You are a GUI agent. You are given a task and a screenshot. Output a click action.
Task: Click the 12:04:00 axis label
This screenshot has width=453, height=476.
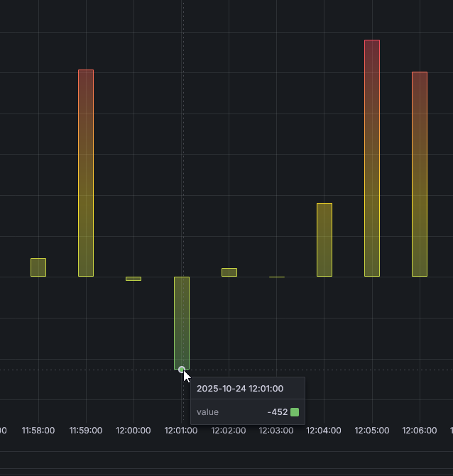324,431
